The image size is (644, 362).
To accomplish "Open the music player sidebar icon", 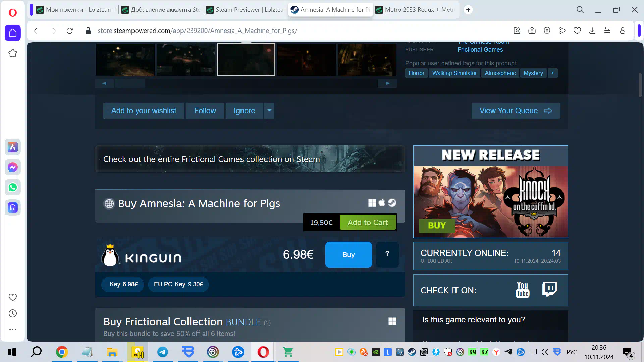I will click(13, 207).
